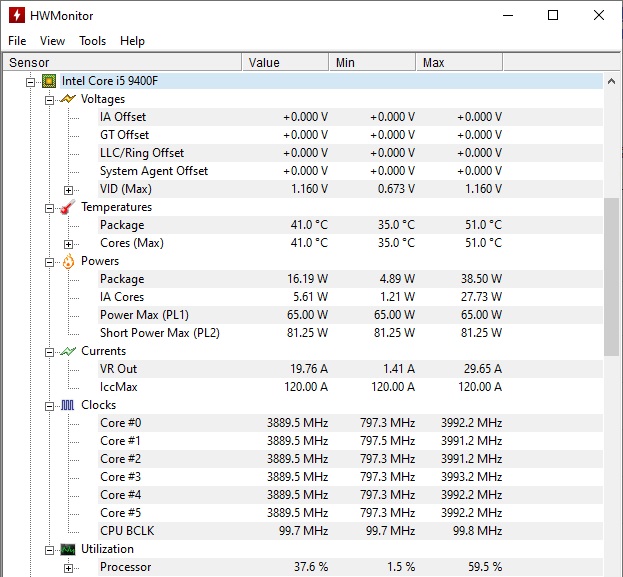Collapse the Intel Core i5 9400F node

pyautogui.click(x=30, y=82)
